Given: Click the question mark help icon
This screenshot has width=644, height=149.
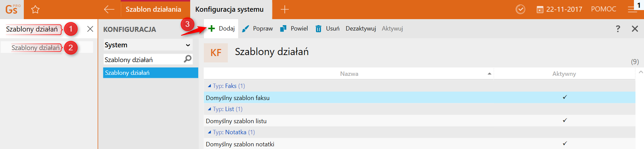Looking at the screenshot, I should 618,29.
